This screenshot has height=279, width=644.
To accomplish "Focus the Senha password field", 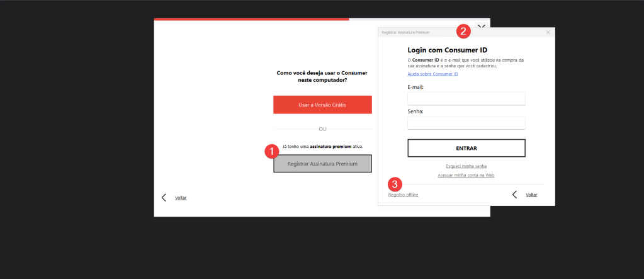I will [466, 123].
